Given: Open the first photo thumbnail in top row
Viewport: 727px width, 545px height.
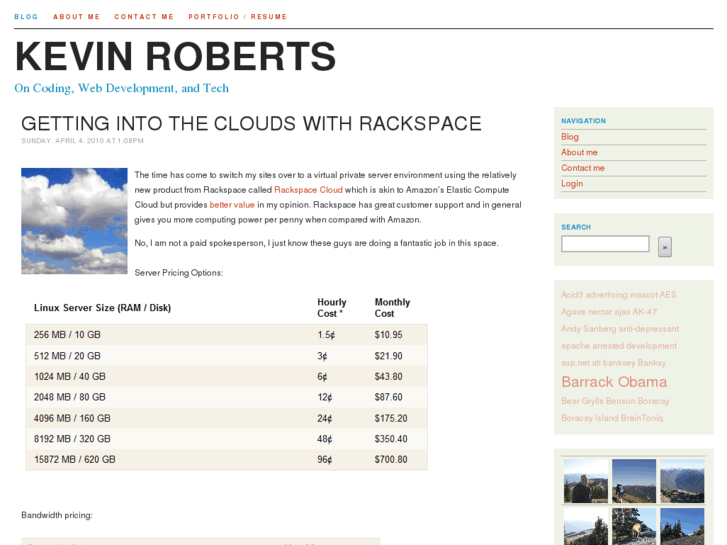Looking at the screenshot, I should (586, 481).
